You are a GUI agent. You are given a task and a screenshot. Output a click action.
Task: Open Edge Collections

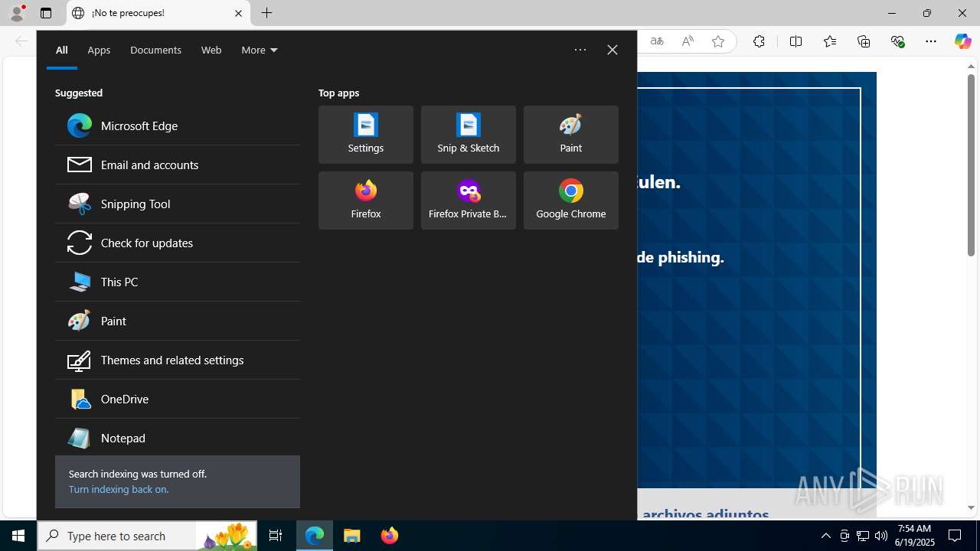coord(864,41)
